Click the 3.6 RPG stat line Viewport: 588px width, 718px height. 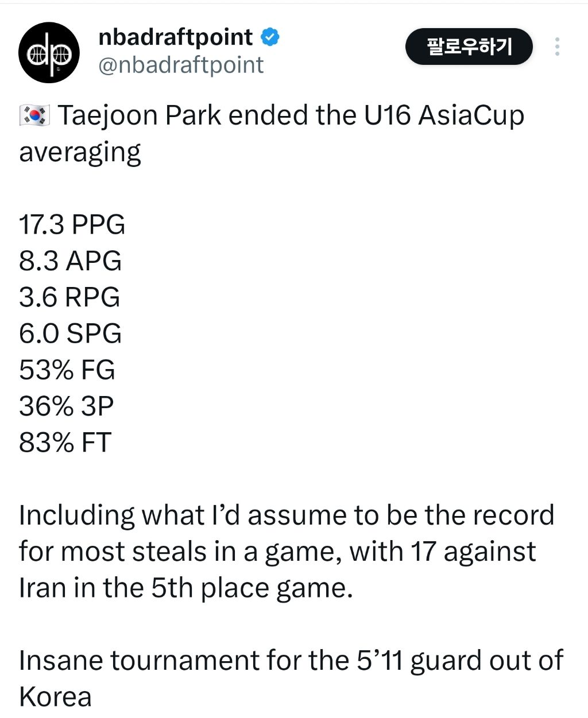coord(69,297)
